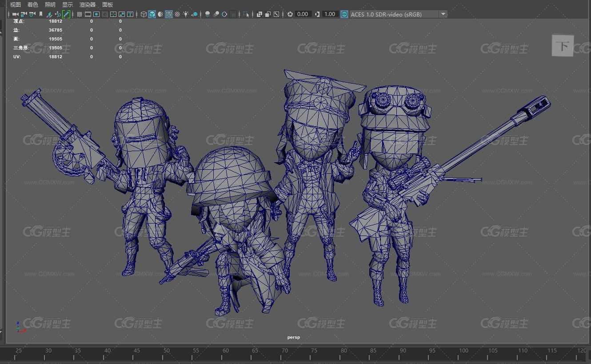The width and height of the screenshot is (591, 364).
Task: Open the 面板 menu
Action: pyautogui.click(x=108, y=4)
